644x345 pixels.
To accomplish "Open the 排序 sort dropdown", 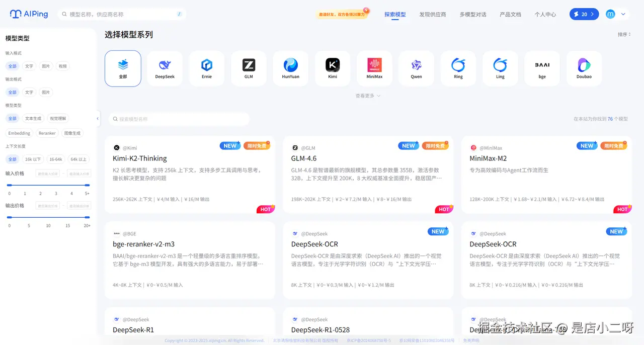I will click(x=624, y=34).
